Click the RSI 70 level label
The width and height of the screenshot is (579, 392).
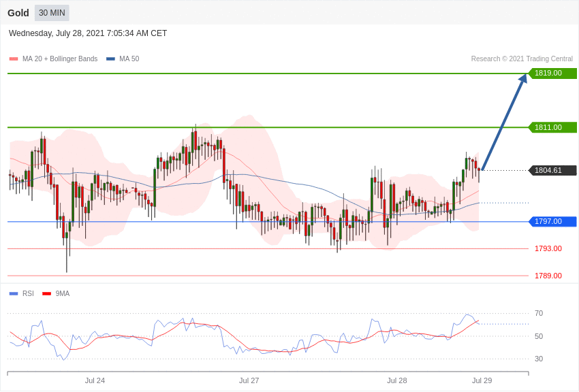click(539, 314)
